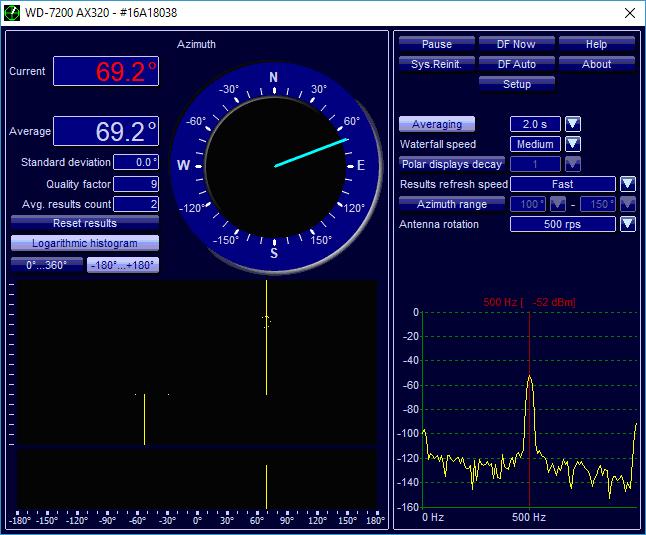Open the Setup dialog
Viewport: 646px width, 535px height.
point(516,84)
